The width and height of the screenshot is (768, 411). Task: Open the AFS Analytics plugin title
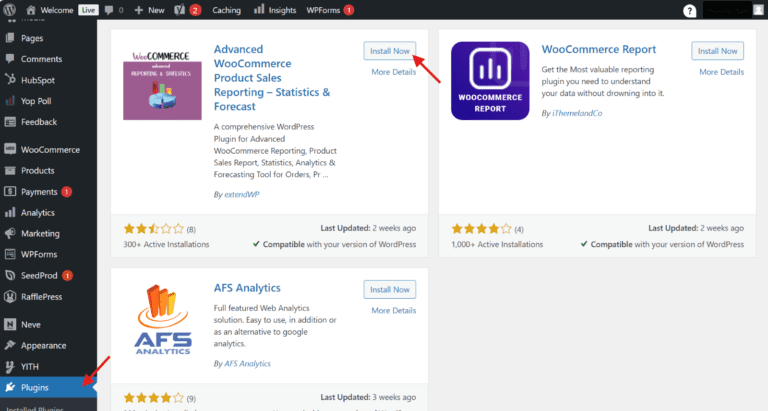(247, 288)
